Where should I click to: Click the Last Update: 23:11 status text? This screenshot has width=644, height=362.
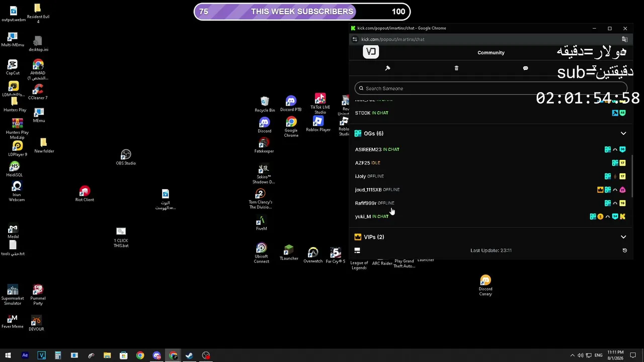click(x=491, y=250)
